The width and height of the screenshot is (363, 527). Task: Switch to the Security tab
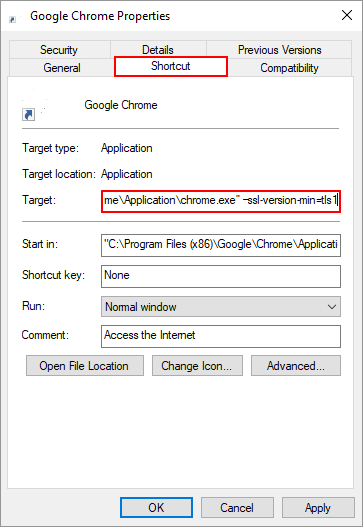59,50
